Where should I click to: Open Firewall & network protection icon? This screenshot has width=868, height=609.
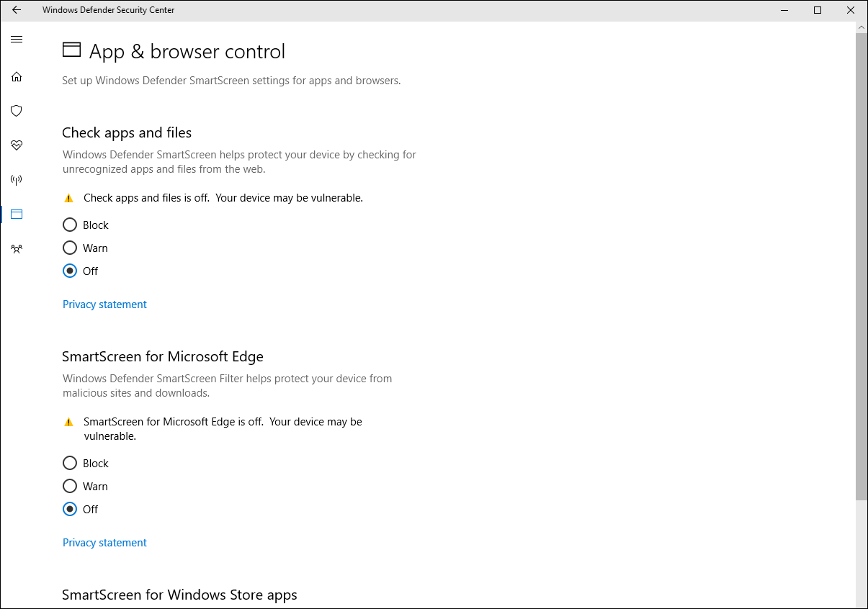point(17,180)
